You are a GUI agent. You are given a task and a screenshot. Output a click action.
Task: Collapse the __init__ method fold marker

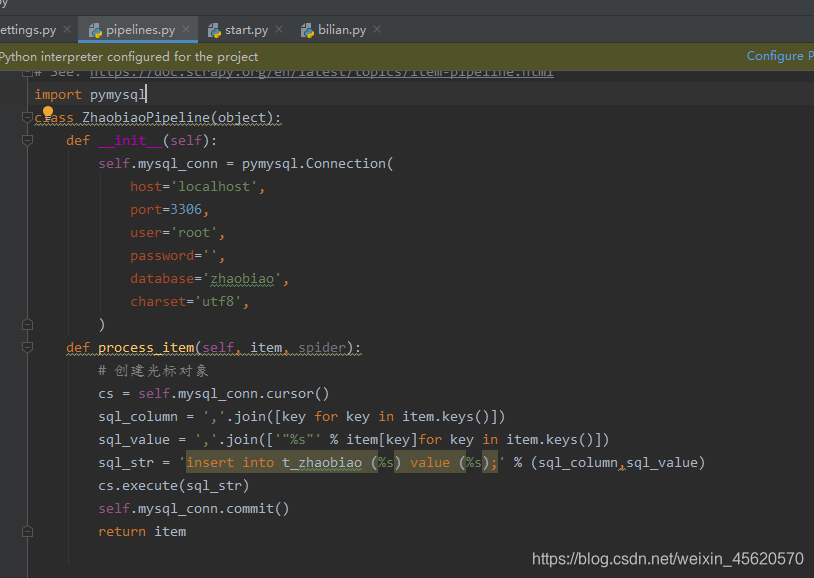tap(28, 140)
